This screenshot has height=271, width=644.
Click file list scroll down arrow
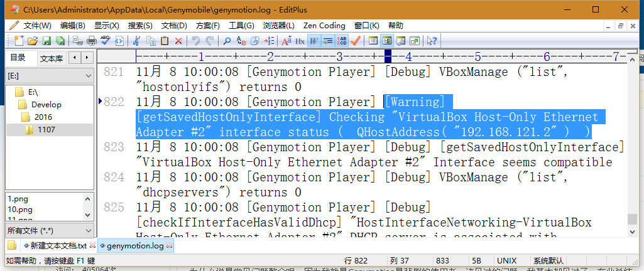[89, 215]
